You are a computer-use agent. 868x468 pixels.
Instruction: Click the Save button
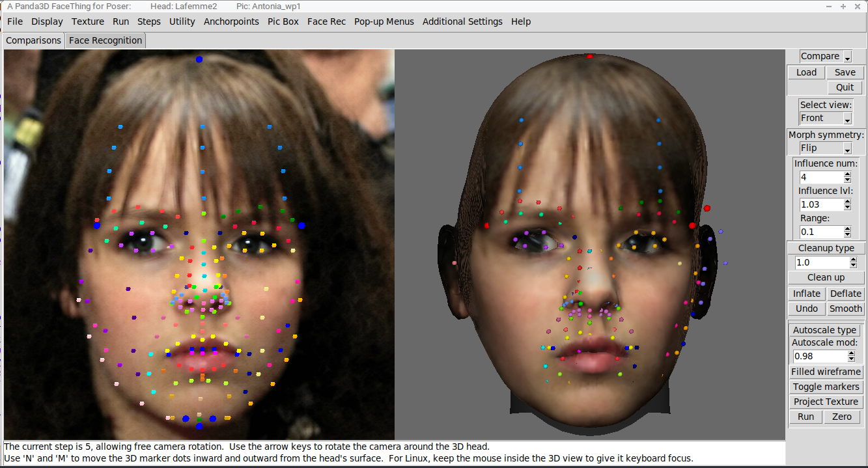click(x=845, y=72)
